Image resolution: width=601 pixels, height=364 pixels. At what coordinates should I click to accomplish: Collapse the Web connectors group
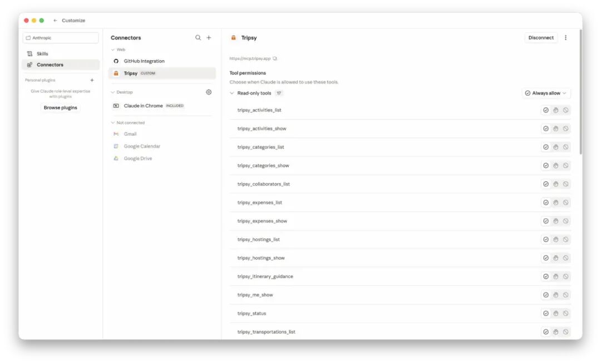112,50
